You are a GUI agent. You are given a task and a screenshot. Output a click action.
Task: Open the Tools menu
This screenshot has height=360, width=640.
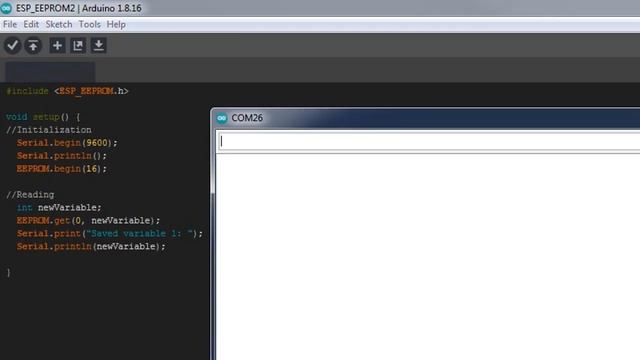[x=89, y=24]
